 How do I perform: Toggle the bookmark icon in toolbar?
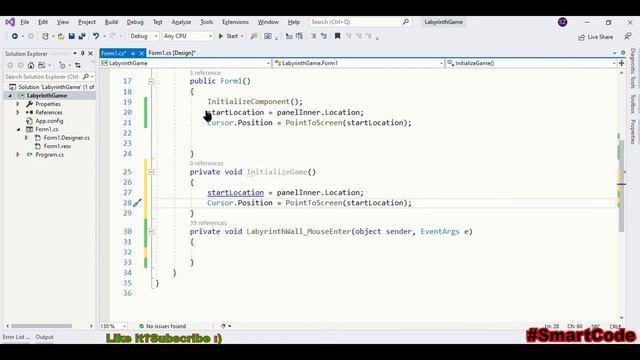click(x=338, y=36)
